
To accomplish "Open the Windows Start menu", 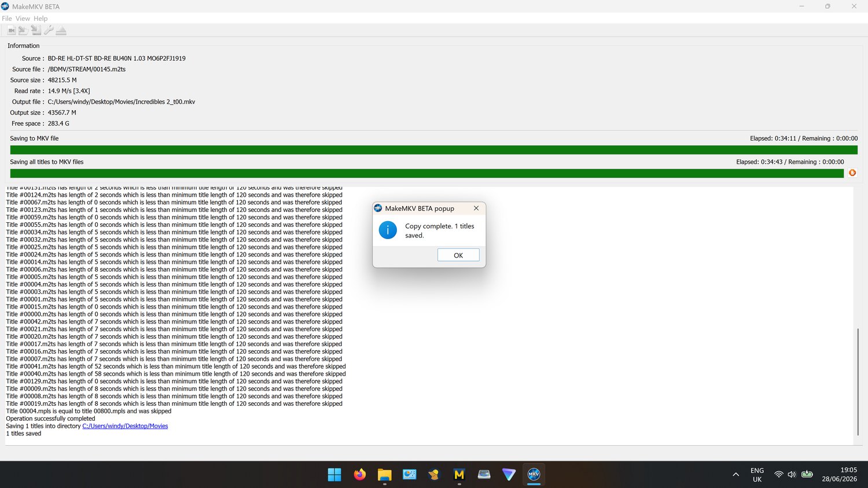I will 334,475.
